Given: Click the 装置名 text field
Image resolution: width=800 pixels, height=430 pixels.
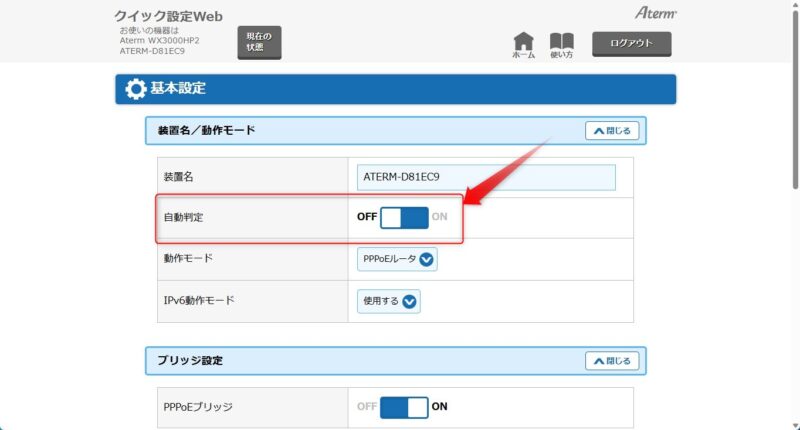Looking at the screenshot, I should [486, 177].
